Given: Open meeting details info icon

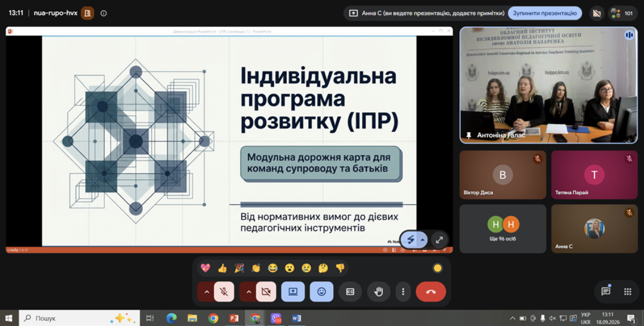Looking at the screenshot, I should (x=103, y=13).
